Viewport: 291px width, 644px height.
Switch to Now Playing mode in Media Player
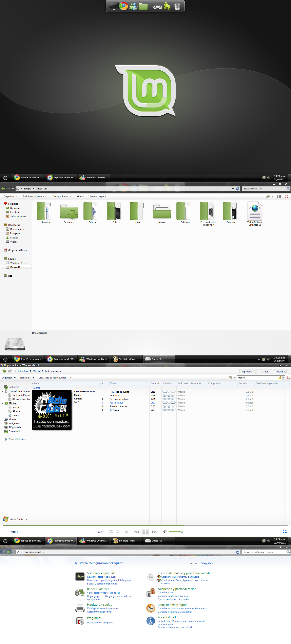[x=285, y=531]
